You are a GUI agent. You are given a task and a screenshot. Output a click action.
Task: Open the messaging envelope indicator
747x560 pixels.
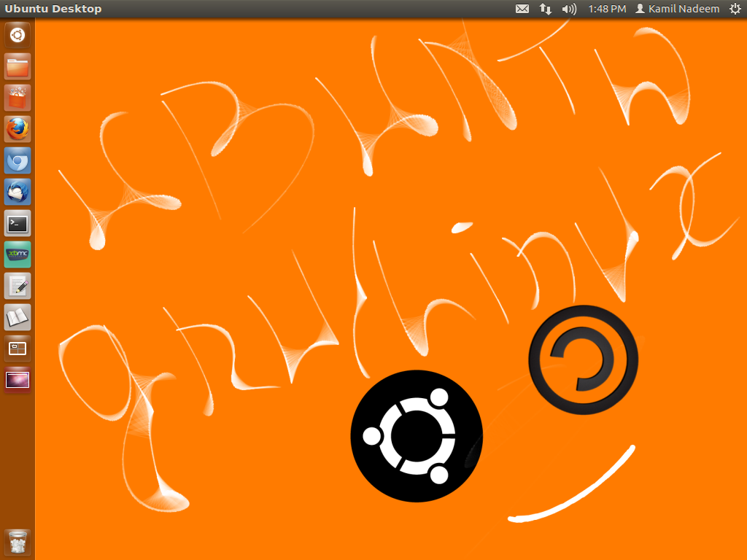[x=522, y=9]
